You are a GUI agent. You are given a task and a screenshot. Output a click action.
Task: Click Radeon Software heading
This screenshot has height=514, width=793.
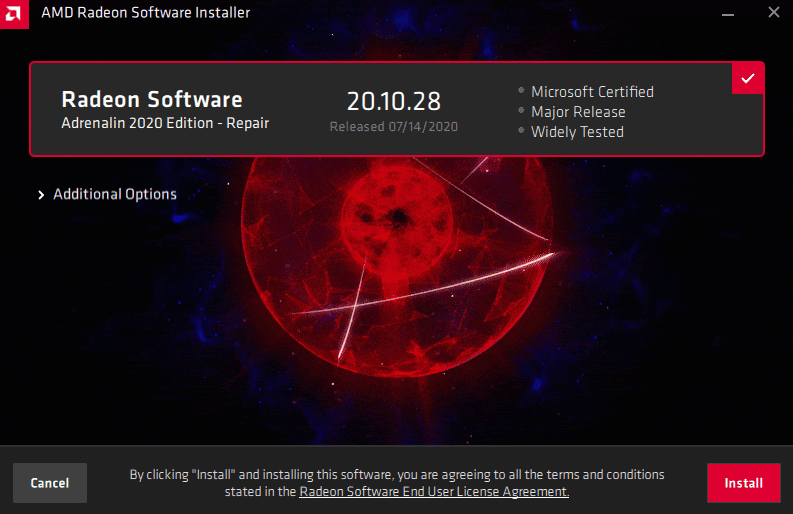tap(152, 99)
